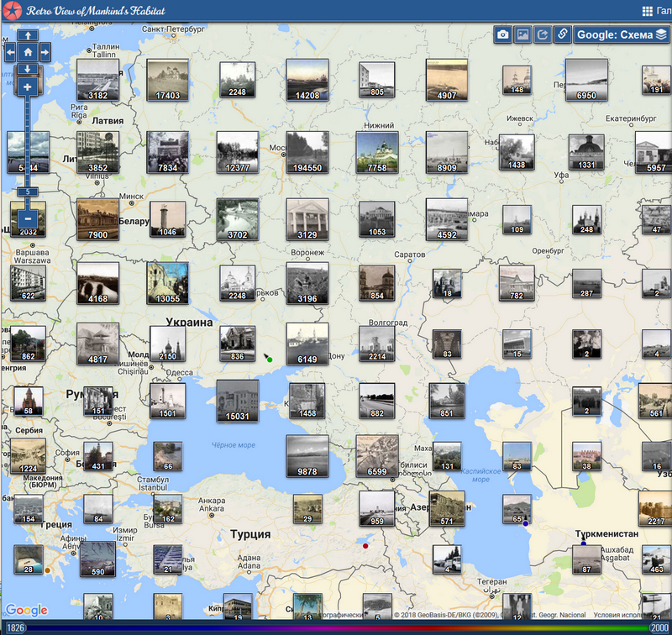The image size is (672, 635).
Task: Pan the map right with arrow button
Action: 45,52
